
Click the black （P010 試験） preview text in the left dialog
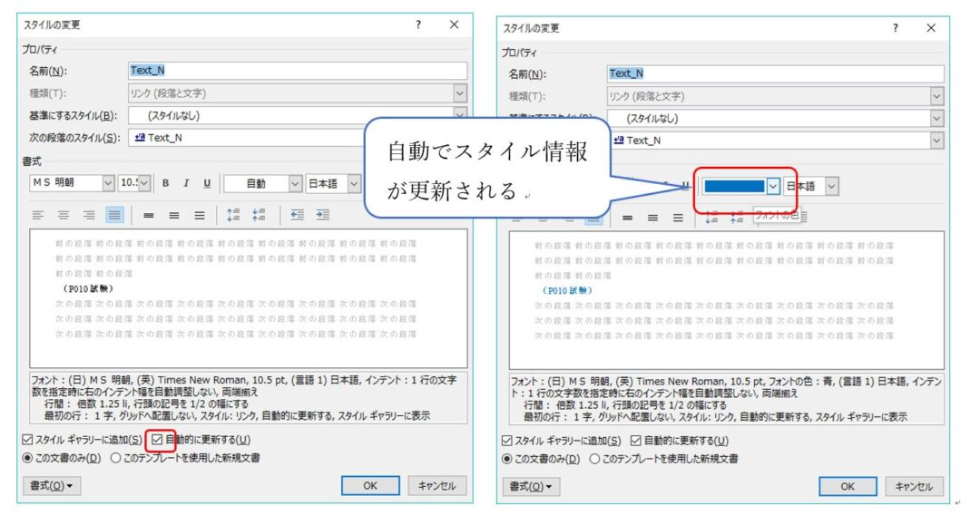click(88, 288)
